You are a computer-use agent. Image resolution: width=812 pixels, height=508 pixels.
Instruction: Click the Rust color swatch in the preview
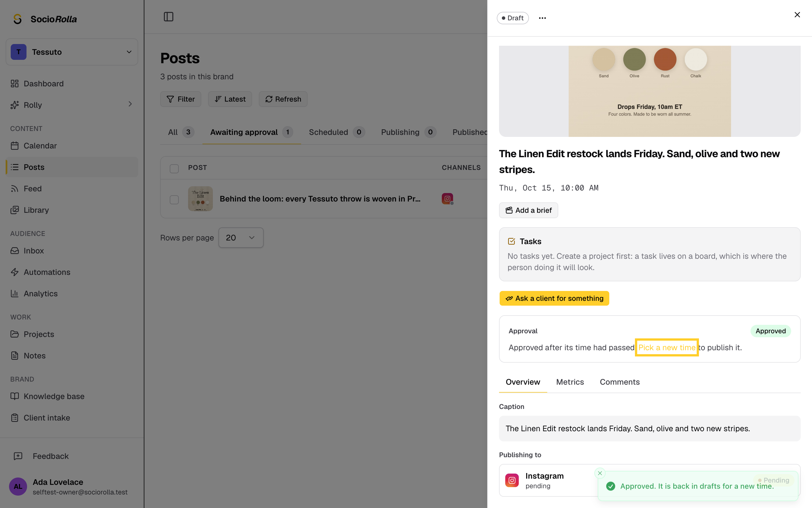(x=665, y=60)
